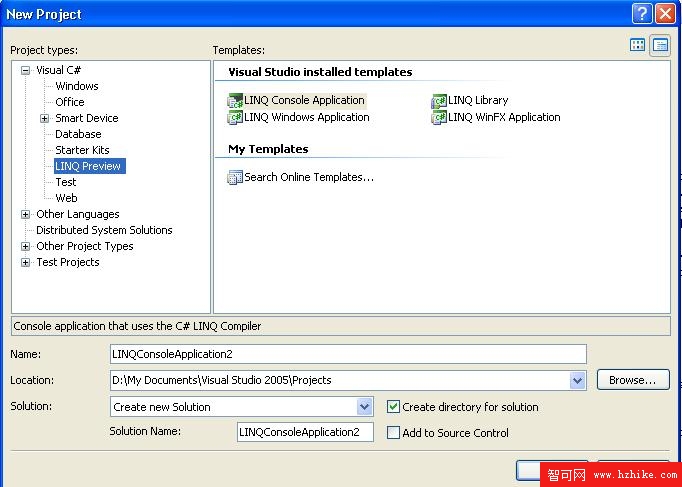The height and width of the screenshot is (487, 682).
Task: Select Test Projects tree label
Action: 67,263
